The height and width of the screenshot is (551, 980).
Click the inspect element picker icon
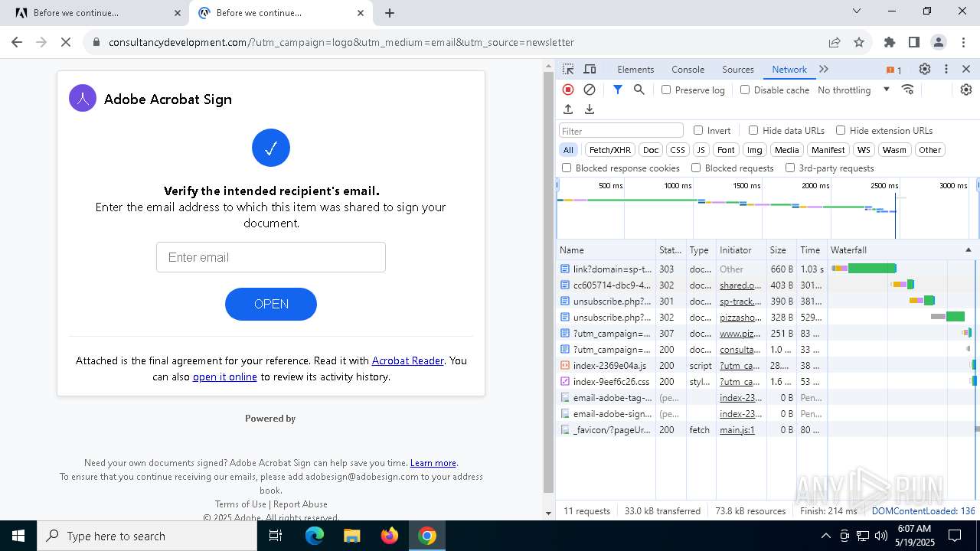pos(568,69)
